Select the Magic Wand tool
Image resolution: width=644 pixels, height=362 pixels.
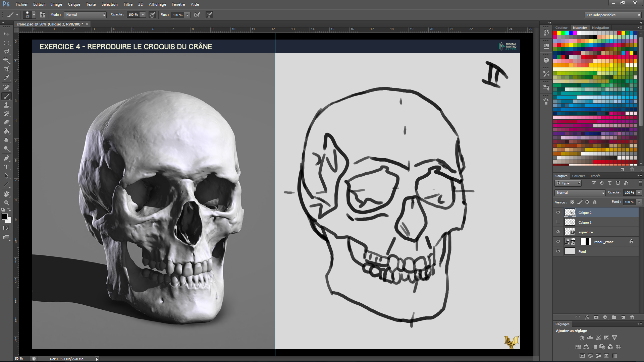coord(6,60)
